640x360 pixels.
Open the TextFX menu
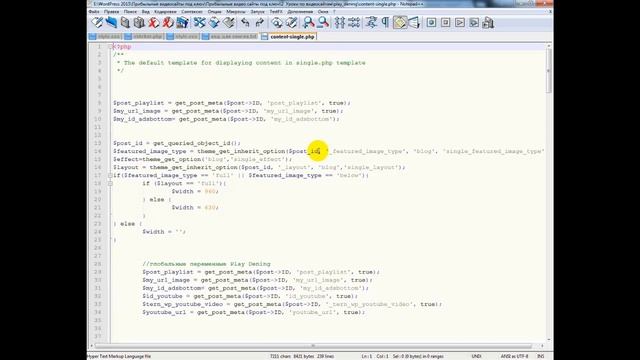(276, 12)
